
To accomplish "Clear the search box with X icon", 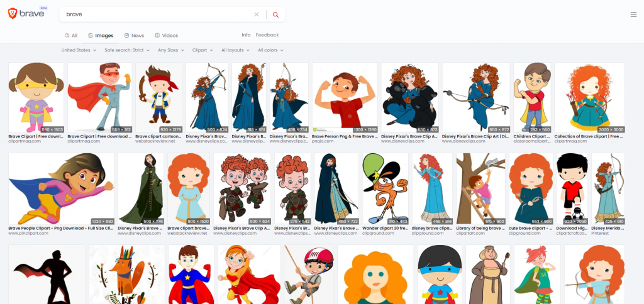I will pyautogui.click(x=257, y=14).
